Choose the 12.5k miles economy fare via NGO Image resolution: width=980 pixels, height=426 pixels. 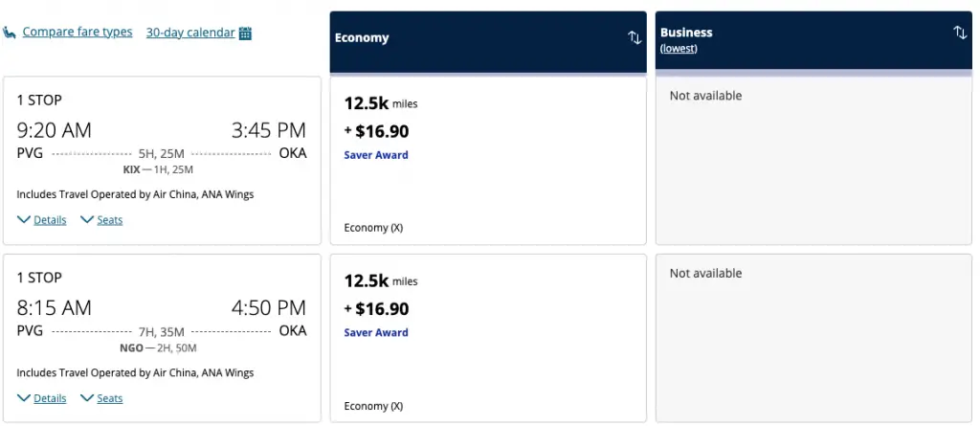488,337
